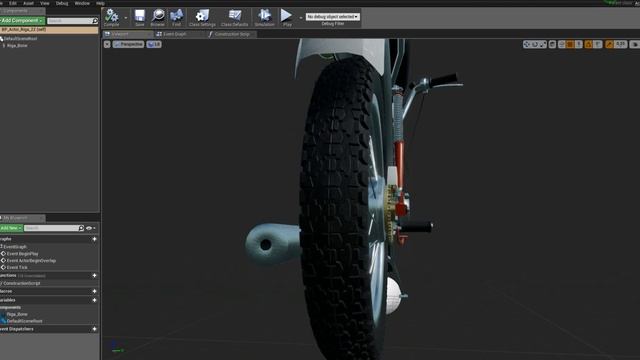Open the Play options dropdown arrow
The width and height of the screenshot is (640, 360).
click(x=301, y=18)
